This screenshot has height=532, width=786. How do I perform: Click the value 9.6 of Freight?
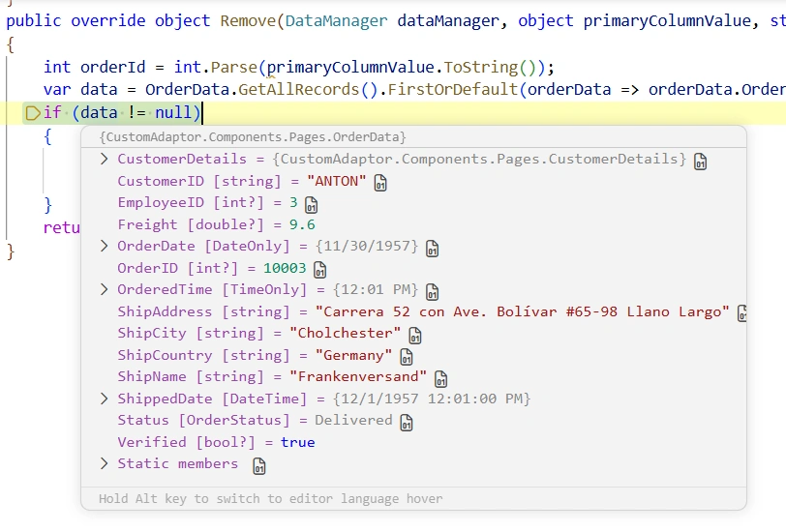click(x=302, y=224)
